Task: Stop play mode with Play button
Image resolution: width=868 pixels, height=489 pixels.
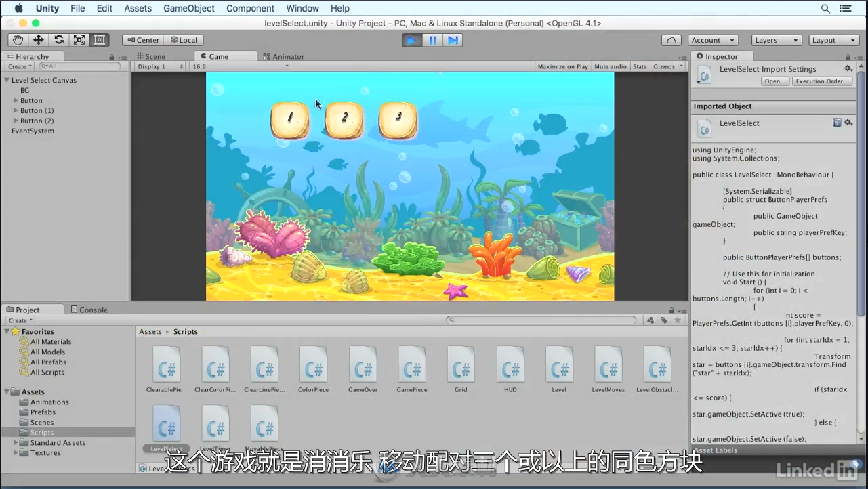Action: 411,40
